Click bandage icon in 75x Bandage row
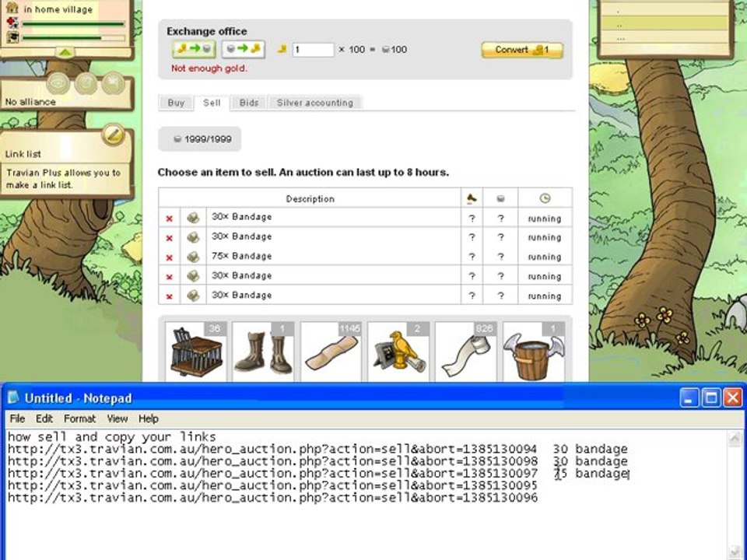The height and width of the screenshot is (560, 747). click(193, 257)
